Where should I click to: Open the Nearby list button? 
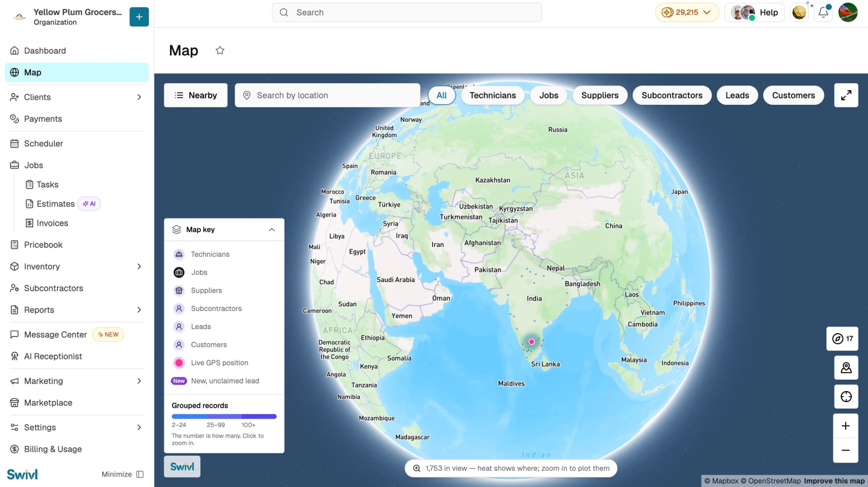[x=195, y=95]
